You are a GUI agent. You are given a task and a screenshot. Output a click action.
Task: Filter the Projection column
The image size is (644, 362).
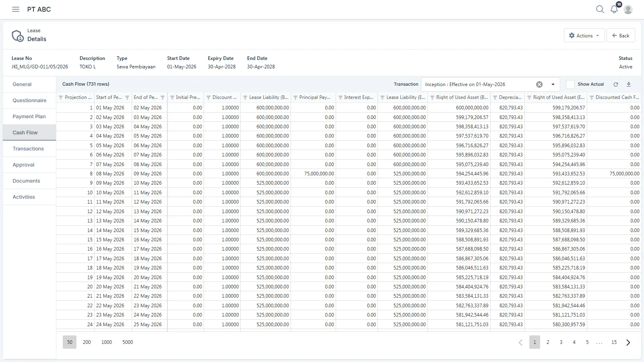[x=61, y=97]
